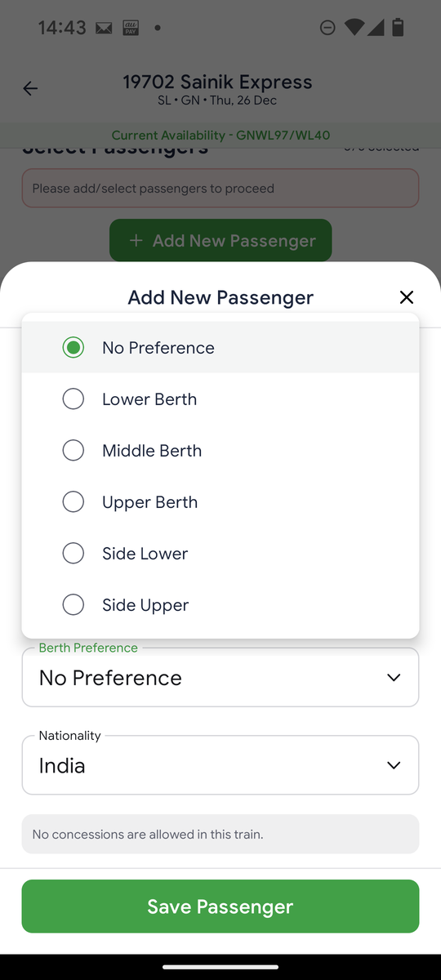Tap the plus icon on Add New Passenger
441x980 pixels.
(x=136, y=241)
